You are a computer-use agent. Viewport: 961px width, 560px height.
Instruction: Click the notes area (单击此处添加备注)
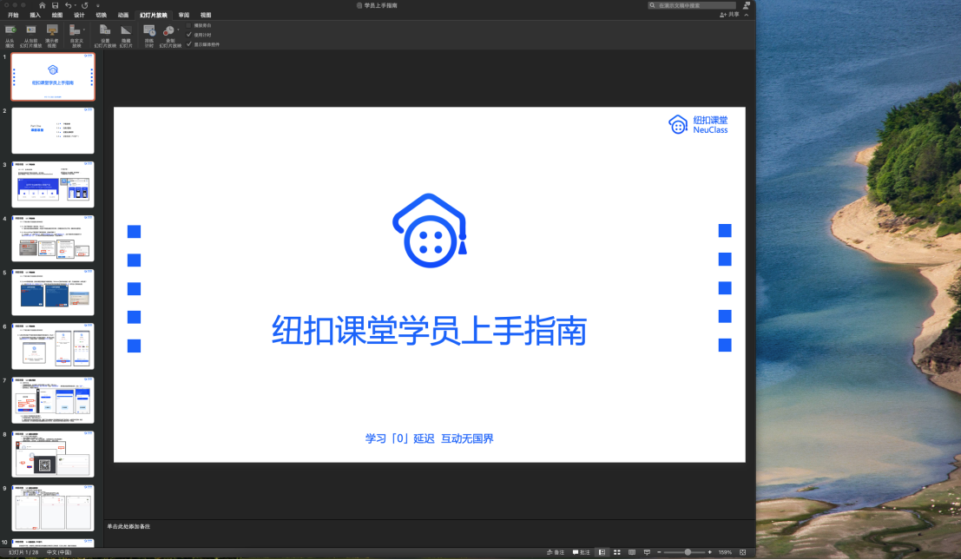pyautogui.click(x=128, y=526)
